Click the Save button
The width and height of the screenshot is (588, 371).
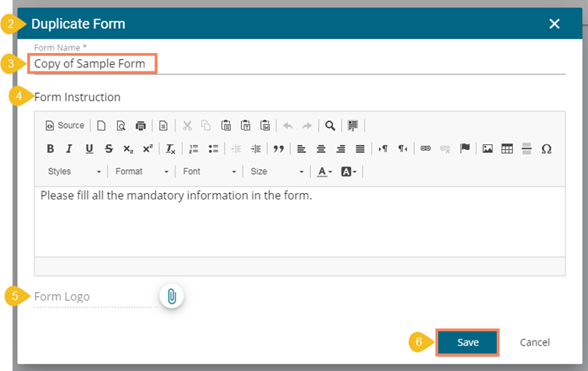tap(468, 342)
